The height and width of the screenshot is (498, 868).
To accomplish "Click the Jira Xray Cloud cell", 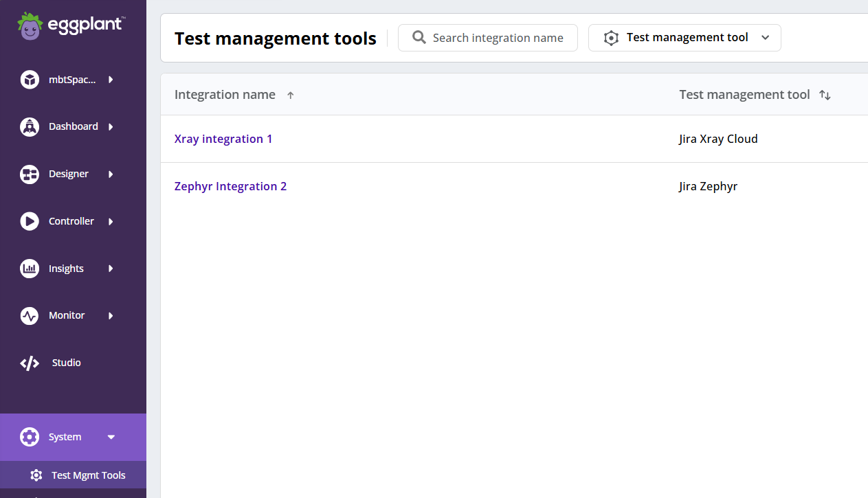I will click(718, 139).
